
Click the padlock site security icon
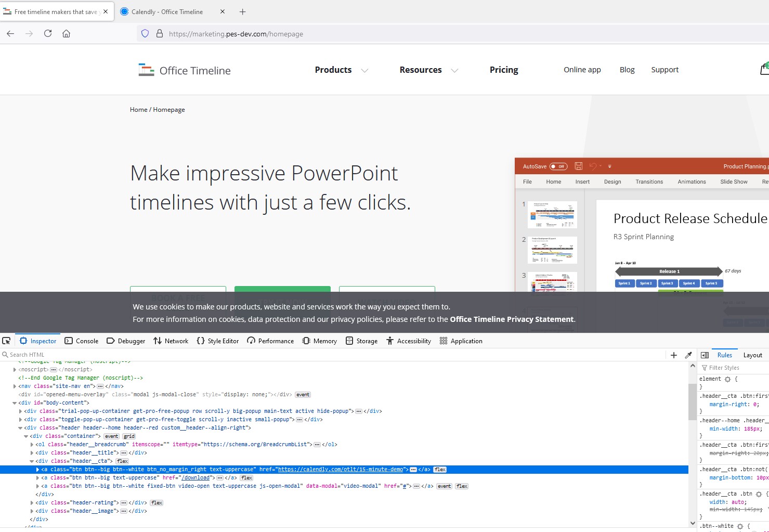pyautogui.click(x=159, y=33)
